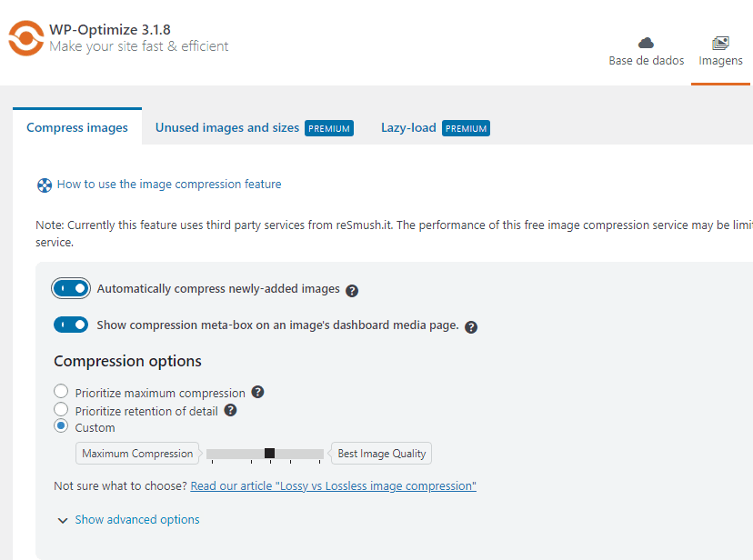The height and width of the screenshot is (560, 753).
Task: Open the Base de dados cloud icon
Action: [x=646, y=44]
